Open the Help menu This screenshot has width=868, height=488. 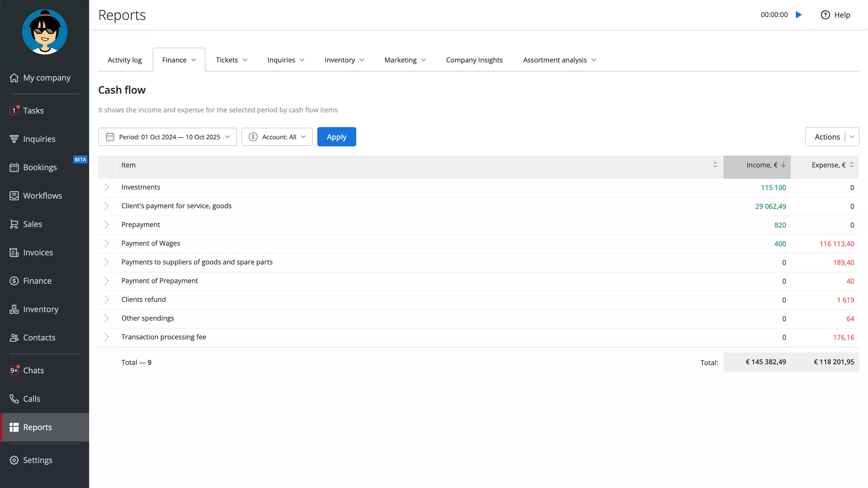(x=835, y=15)
